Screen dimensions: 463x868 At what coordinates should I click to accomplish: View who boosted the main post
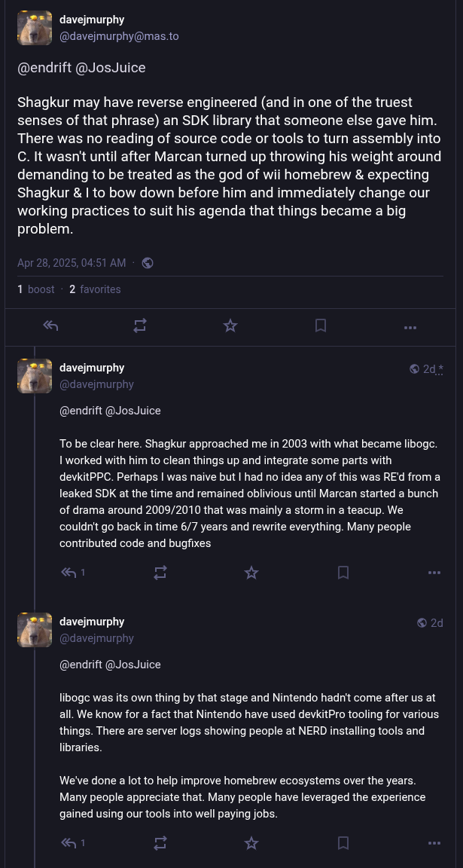pyautogui.click(x=36, y=289)
